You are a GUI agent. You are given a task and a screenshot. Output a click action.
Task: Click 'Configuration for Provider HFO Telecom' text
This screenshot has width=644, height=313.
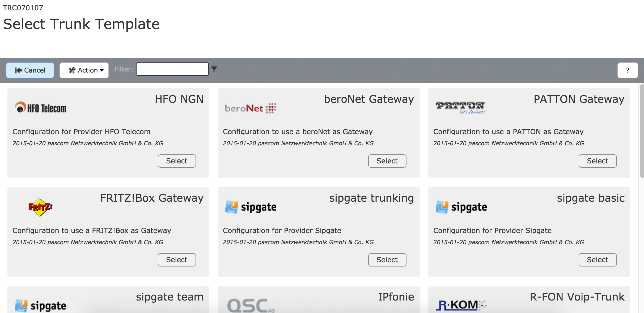tap(82, 132)
